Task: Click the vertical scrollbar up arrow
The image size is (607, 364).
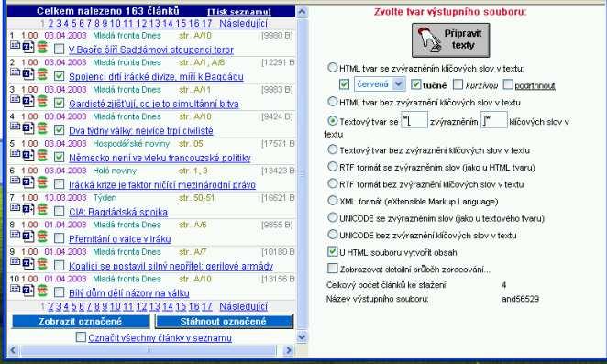Action: click(x=302, y=12)
